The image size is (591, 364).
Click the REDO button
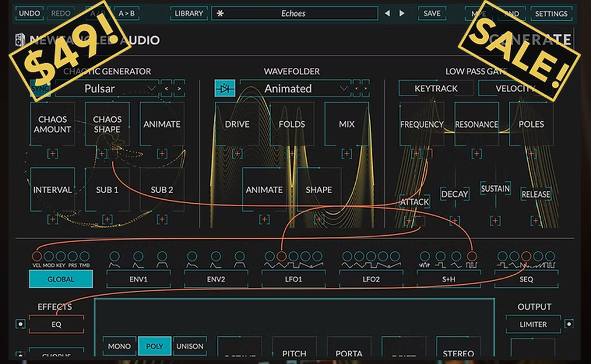coord(61,13)
